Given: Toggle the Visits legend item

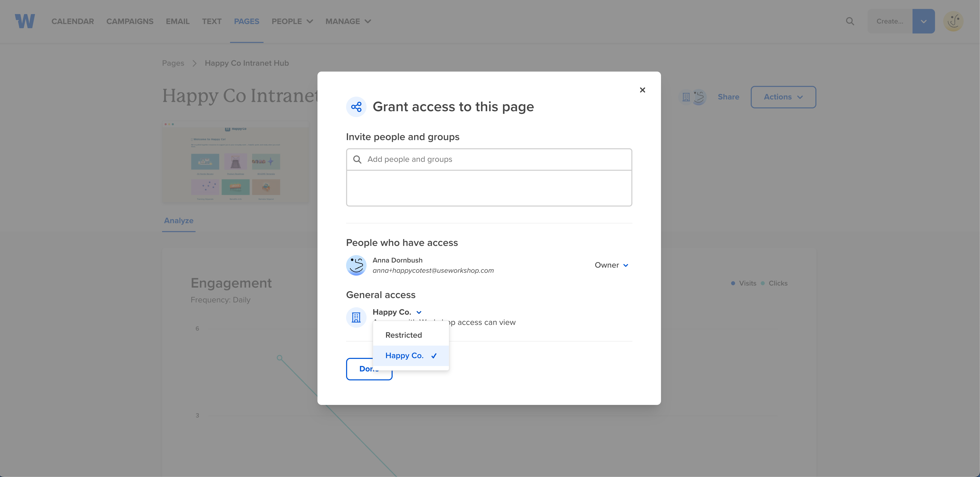Looking at the screenshot, I should point(743,283).
